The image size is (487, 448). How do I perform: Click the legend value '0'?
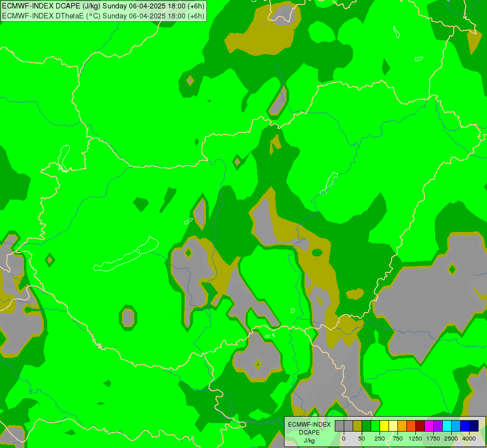click(x=344, y=439)
